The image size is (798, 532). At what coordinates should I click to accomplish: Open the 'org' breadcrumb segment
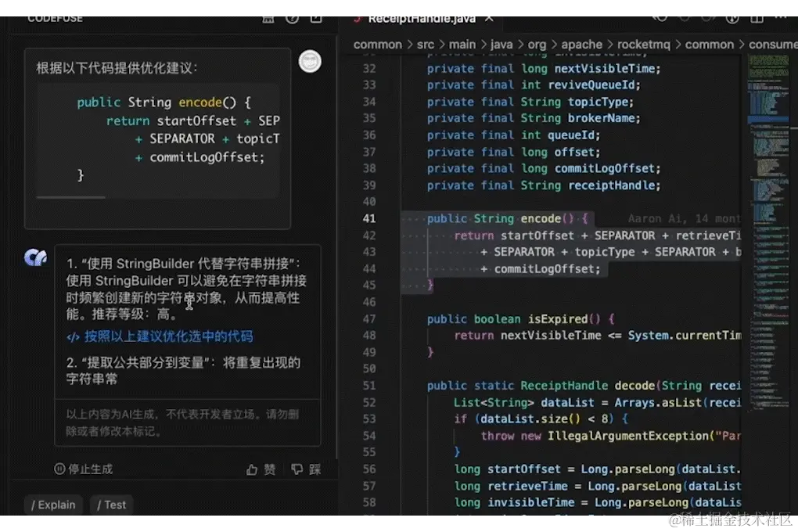coord(537,45)
